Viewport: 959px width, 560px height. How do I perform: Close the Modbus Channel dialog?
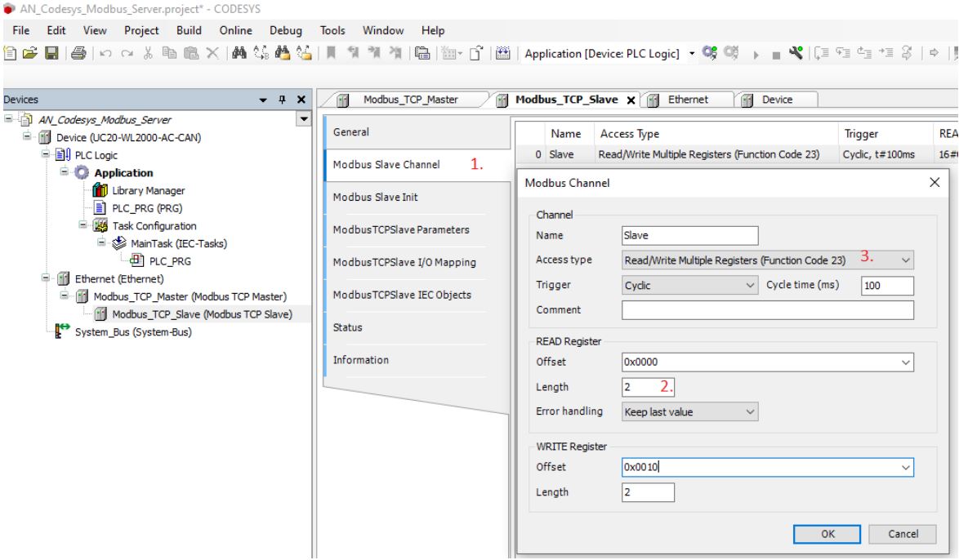point(934,182)
